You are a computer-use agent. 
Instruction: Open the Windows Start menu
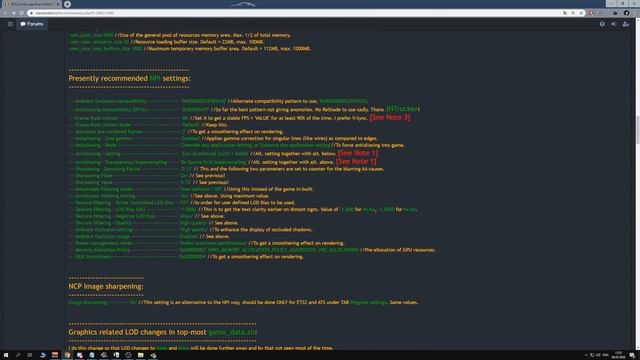pyautogui.click(x=6, y=355)
